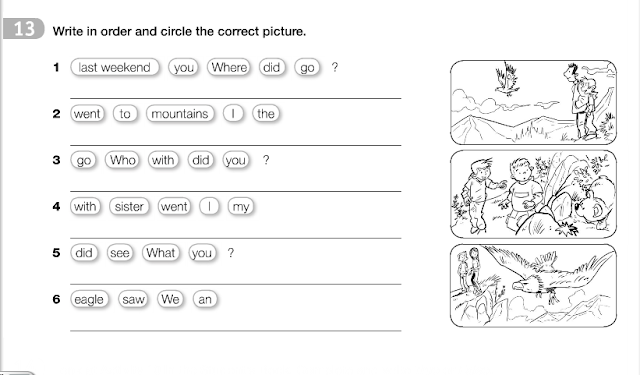
Task: Circle the picture of boys and a bear
Action: point(533,194)
